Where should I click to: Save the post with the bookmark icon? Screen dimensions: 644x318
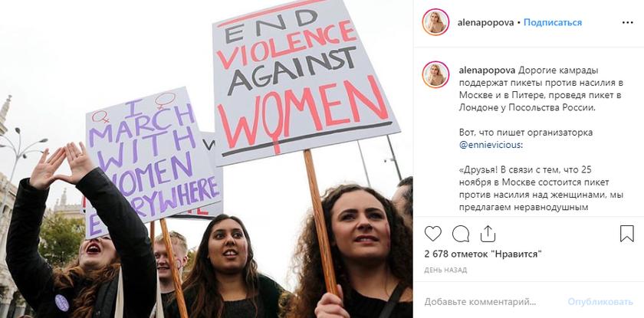click(x=627, y=234)
